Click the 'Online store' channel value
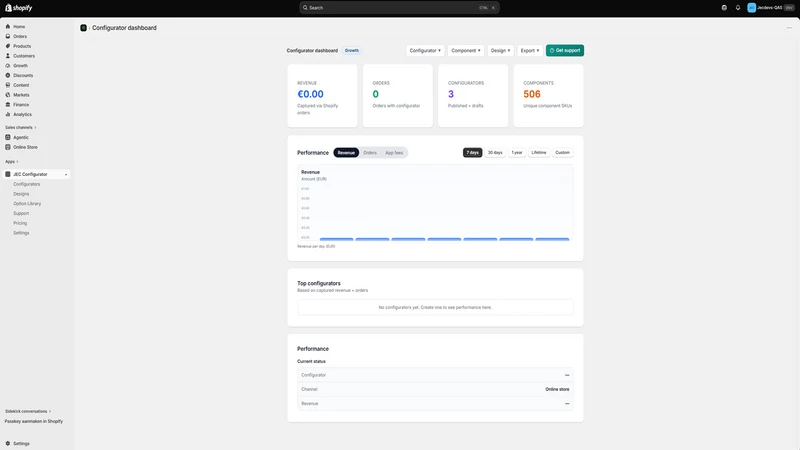Screen dimensions: 800x450 tap(557, 389)
